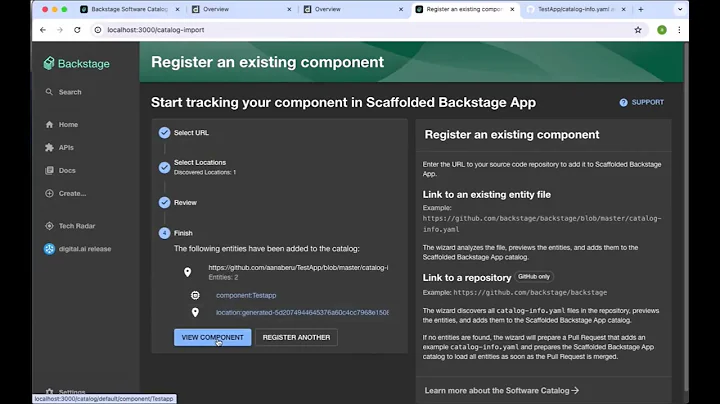Go to Home in sidebar
Screen dimensions: 720x404
click(x=62, y=124)
